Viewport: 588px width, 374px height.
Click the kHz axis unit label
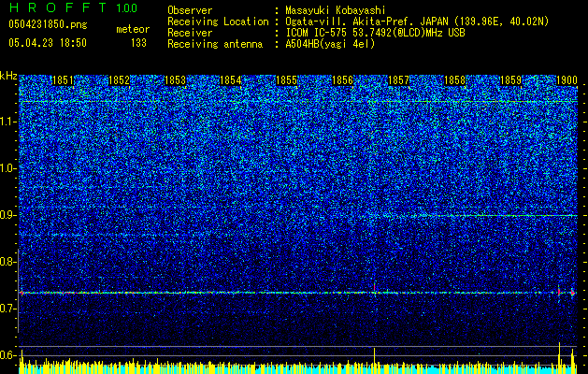coord(8,76)
